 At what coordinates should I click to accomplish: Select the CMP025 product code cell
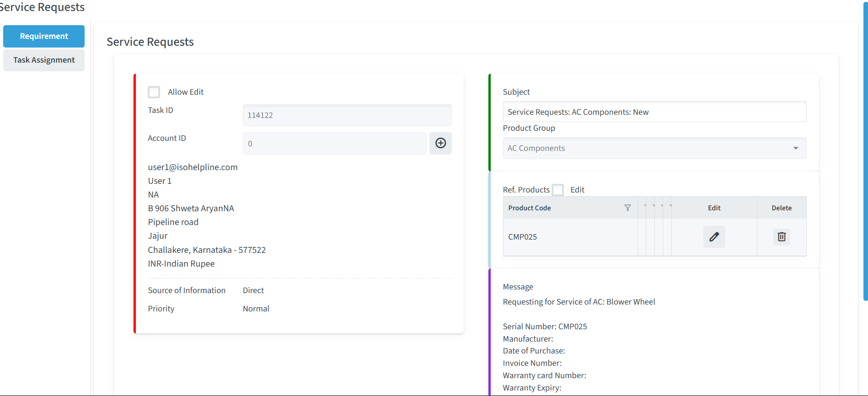(570, 237)
